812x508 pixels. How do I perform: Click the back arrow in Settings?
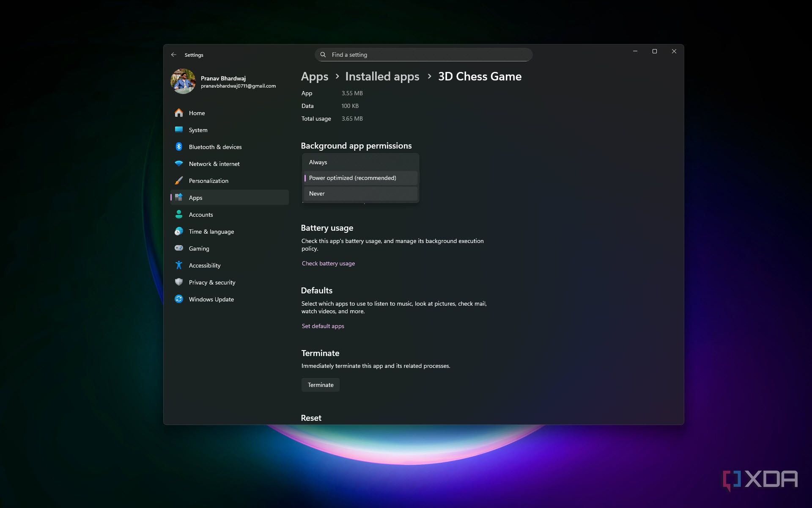click(173, 55)
